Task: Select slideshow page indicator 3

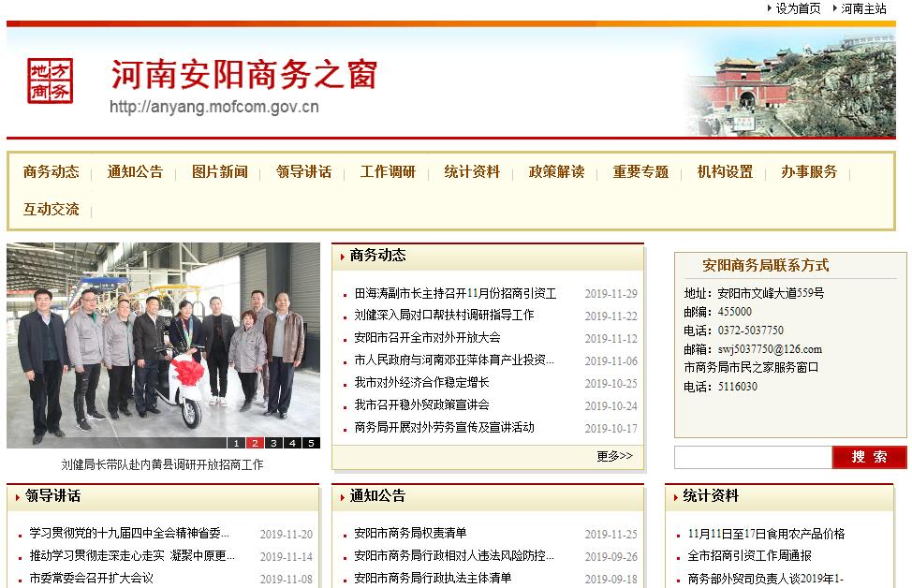Action: point(273,443)
